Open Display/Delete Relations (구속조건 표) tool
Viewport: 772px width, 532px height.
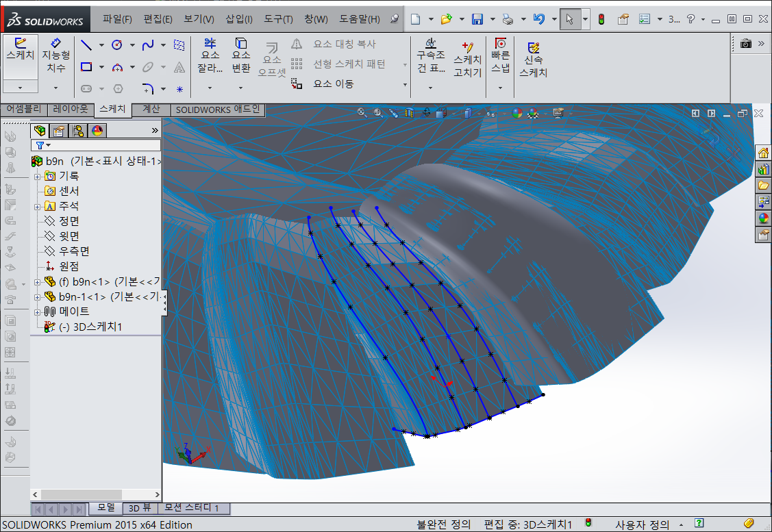coord(431,55)
